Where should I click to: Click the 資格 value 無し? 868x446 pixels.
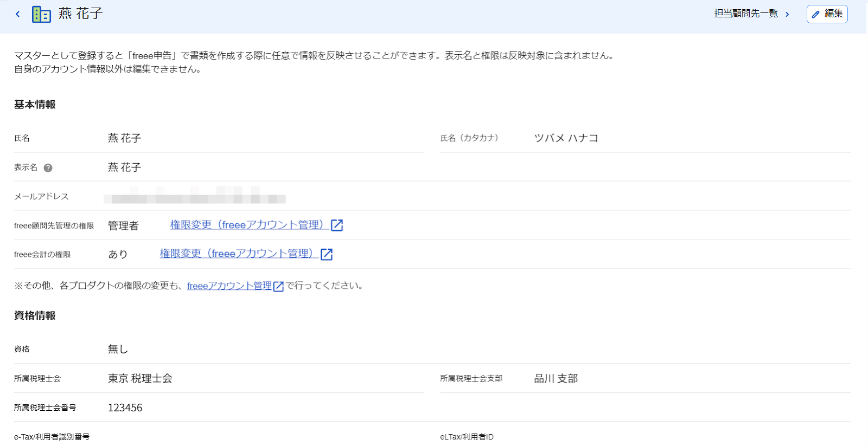118,349
